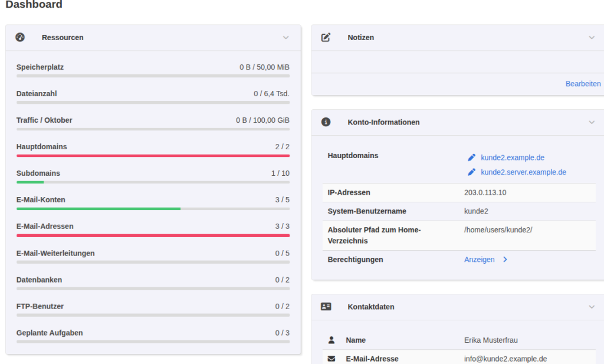Viewport: 604px width, 364px height.
Task: Click the Geplante Aufgaben value 0 / 3
Action: pyautogui.click(x=282, y=333)
